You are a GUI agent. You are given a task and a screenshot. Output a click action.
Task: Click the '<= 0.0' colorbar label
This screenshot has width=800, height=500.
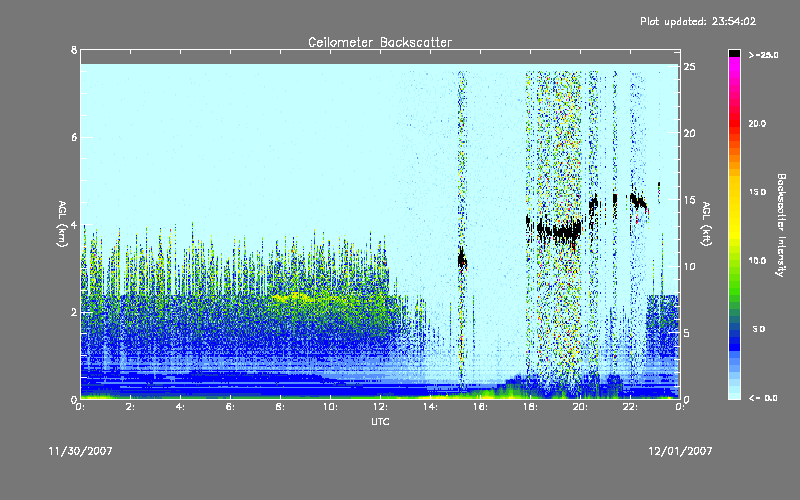[763, 398]
